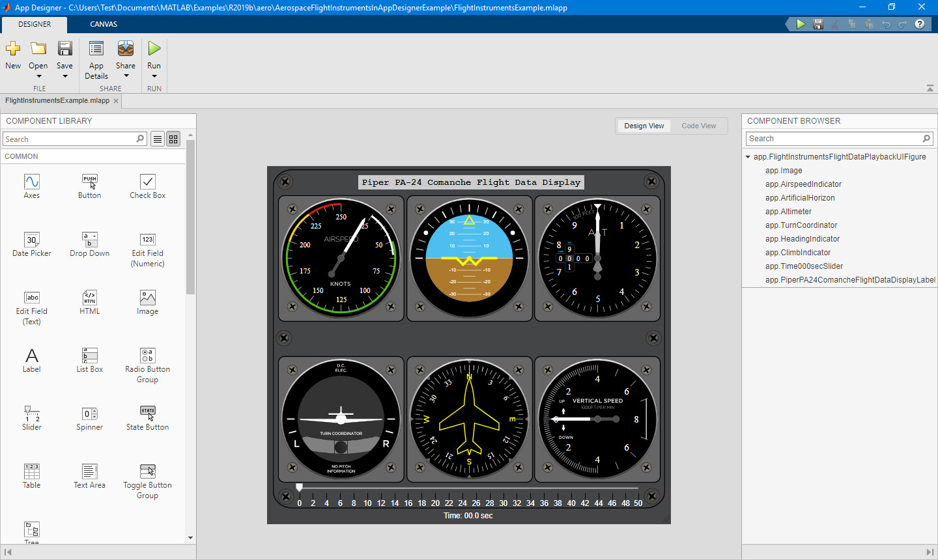This screenshot has height=560, width=938.
Task: Select app.AirspeedIndicator in component browser
Action: point(803,184)
